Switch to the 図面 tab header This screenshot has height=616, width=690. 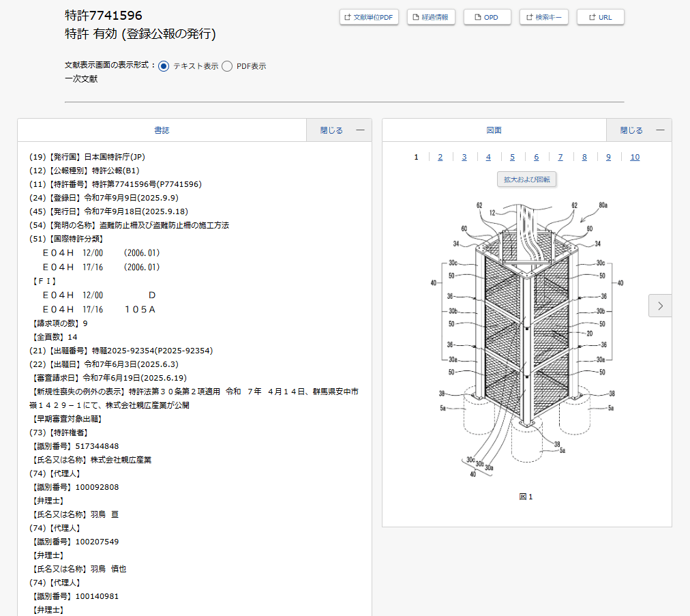point(494,130)
